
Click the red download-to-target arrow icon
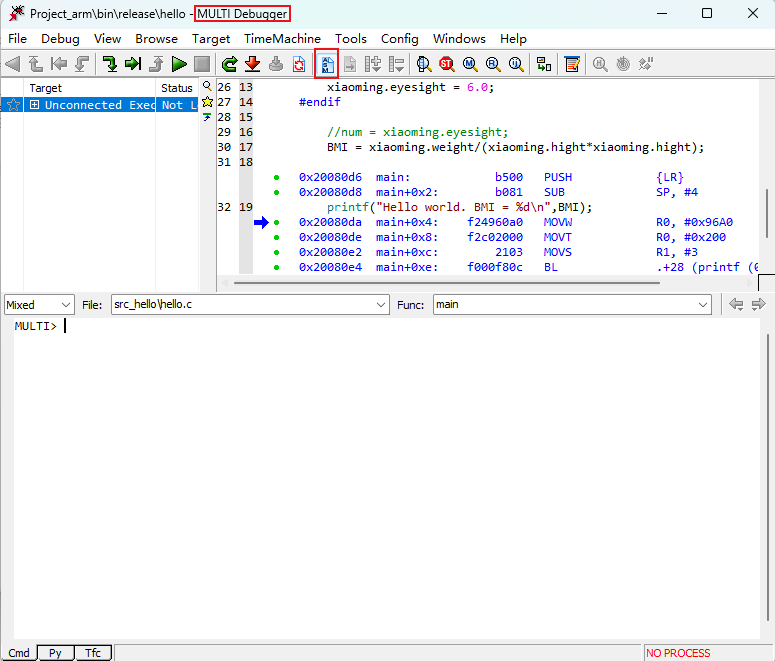pos(252,64)
